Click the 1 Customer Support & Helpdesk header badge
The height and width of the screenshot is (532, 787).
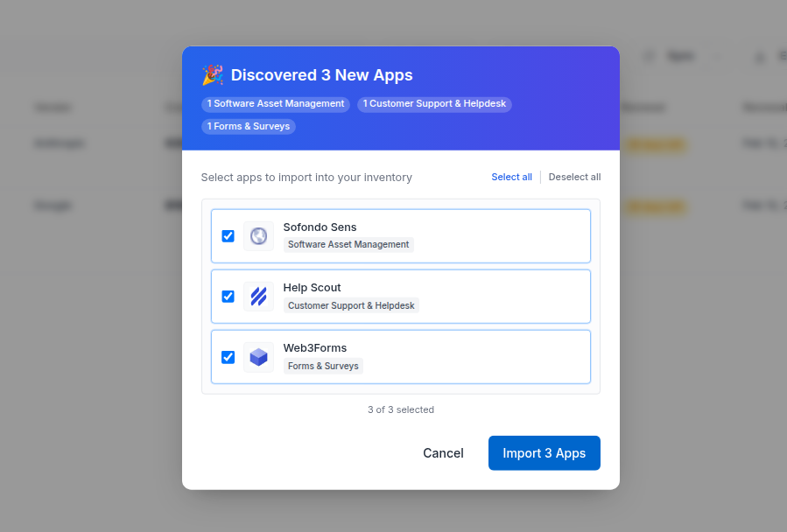click(x=434, y=104)
